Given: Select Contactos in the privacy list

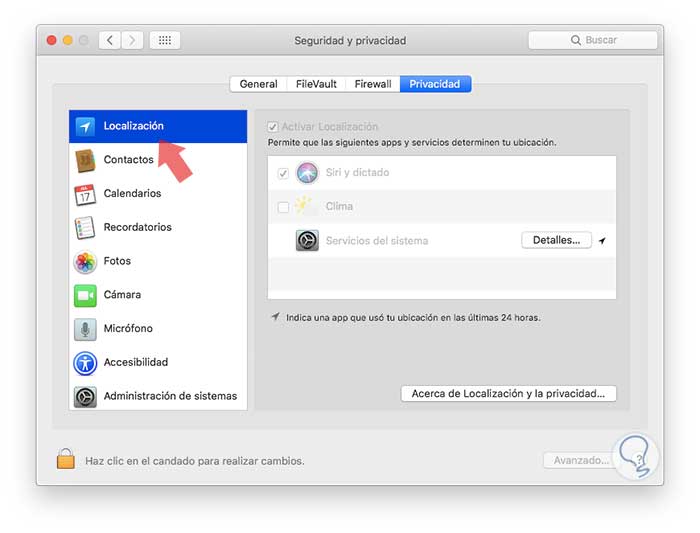Looking at the screenshot, I should coord(158,160).
